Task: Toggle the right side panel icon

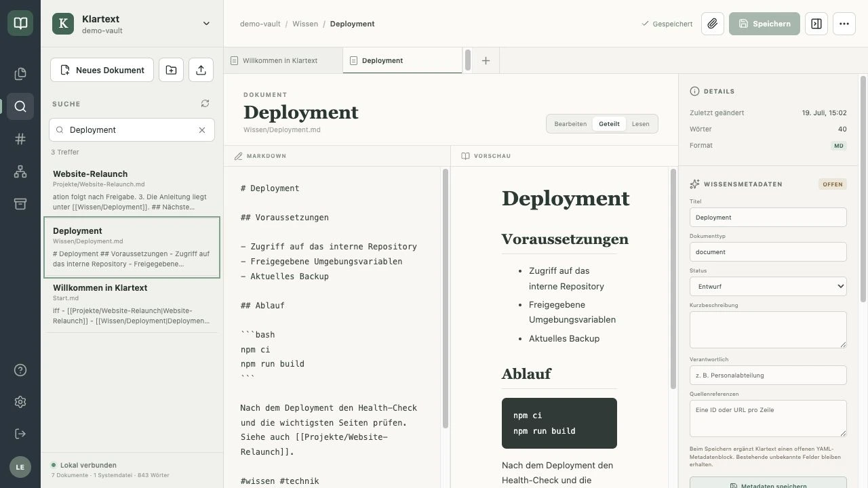Action: click(x=816, y=24)
